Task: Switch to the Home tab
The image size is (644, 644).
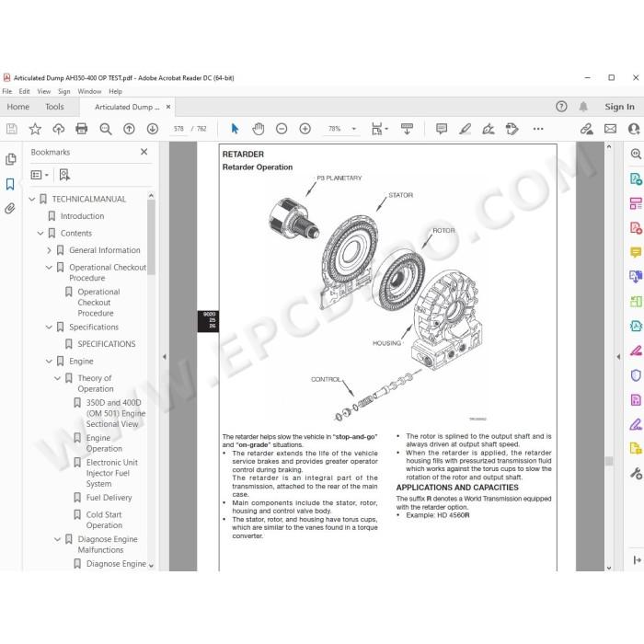Action: [x=18, y=107]
